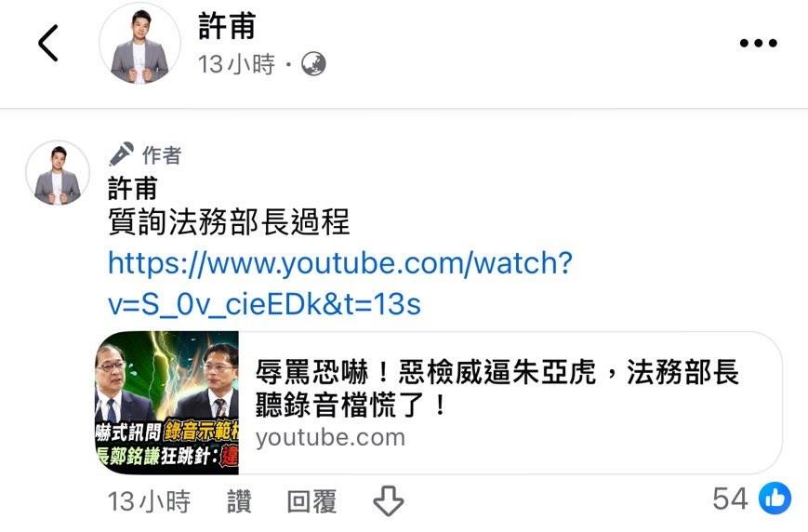View the 54 reactions count
The image size is (808, 532).
pyautogui.click(x=730, y=499)
